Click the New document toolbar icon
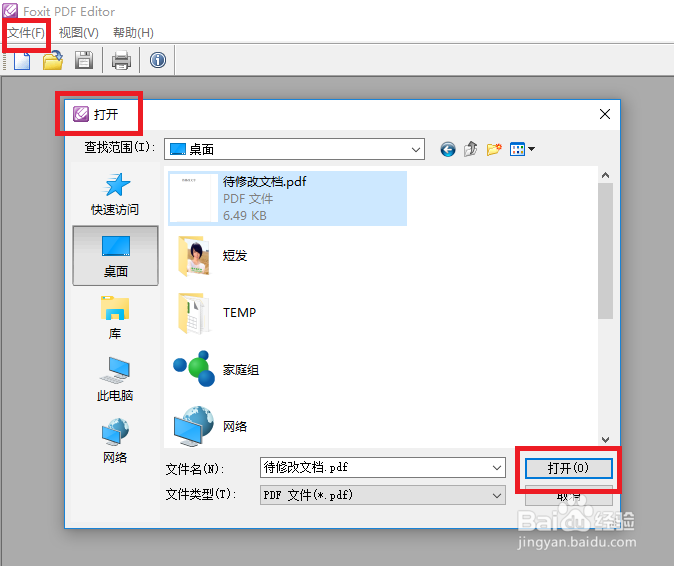The height and width of the screenshot is (566, 674). [21, 60]
